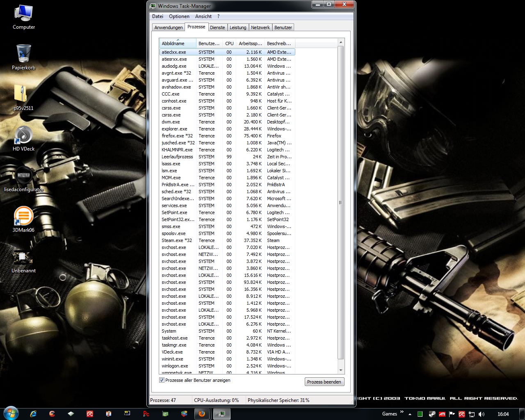Click the 'Prozess beenden' button

pos(324,382)
